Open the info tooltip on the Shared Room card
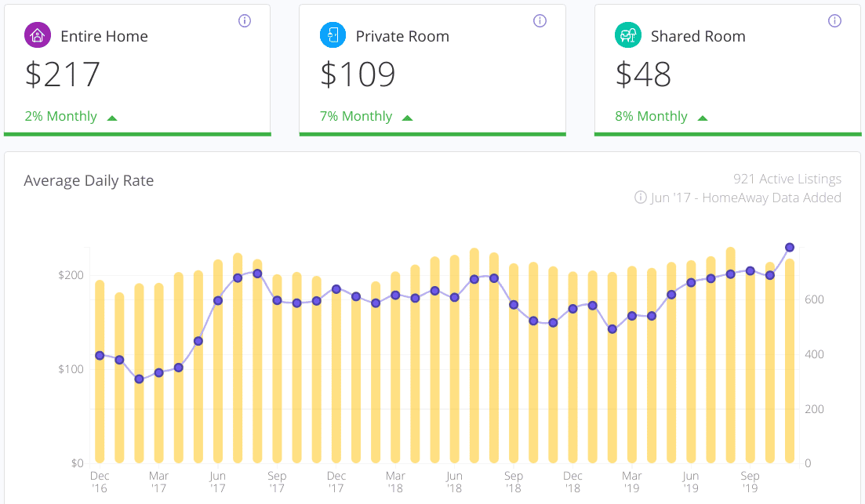The height and width of the screenshot is (504, 865). (834, 21)
